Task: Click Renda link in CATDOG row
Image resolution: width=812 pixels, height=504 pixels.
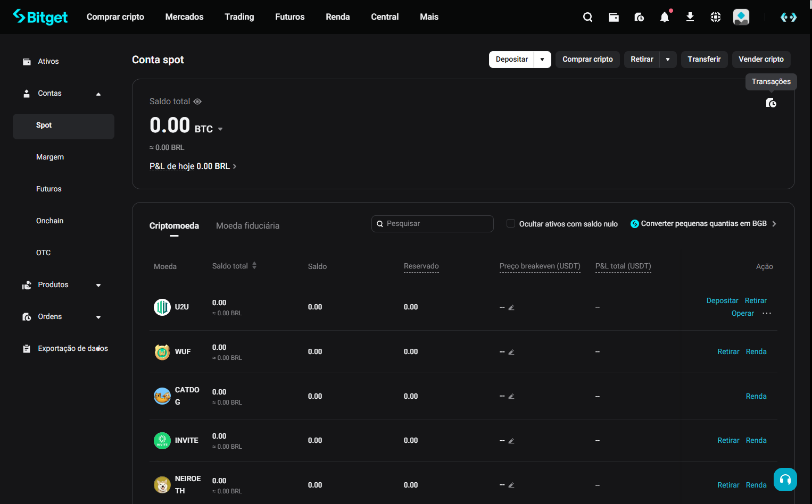Action: point(756,397)
